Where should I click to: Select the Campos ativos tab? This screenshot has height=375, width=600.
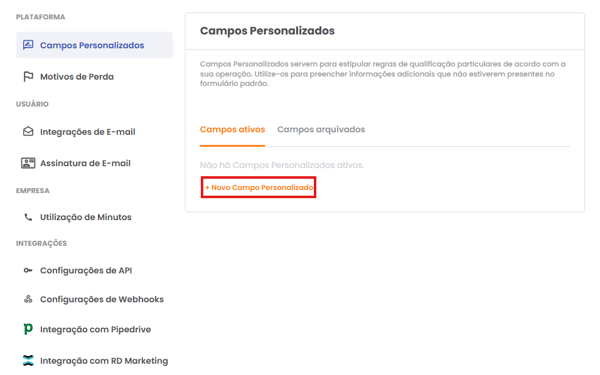tap(232, 129)
